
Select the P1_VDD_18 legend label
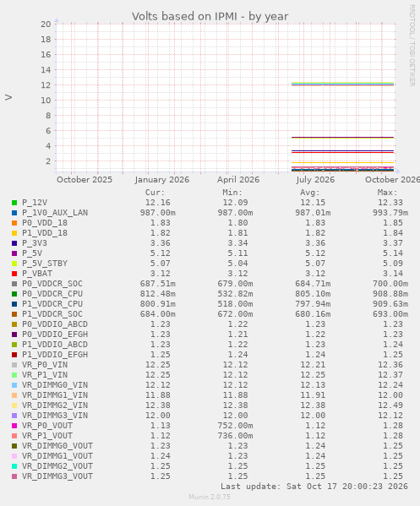click(45, 233)
